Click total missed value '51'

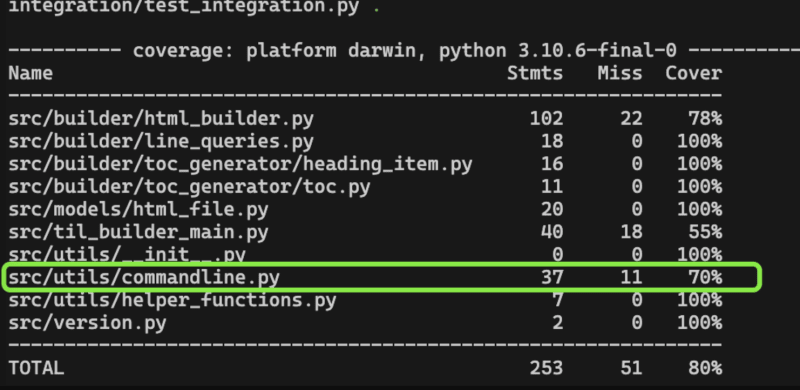tap(631, 368)
